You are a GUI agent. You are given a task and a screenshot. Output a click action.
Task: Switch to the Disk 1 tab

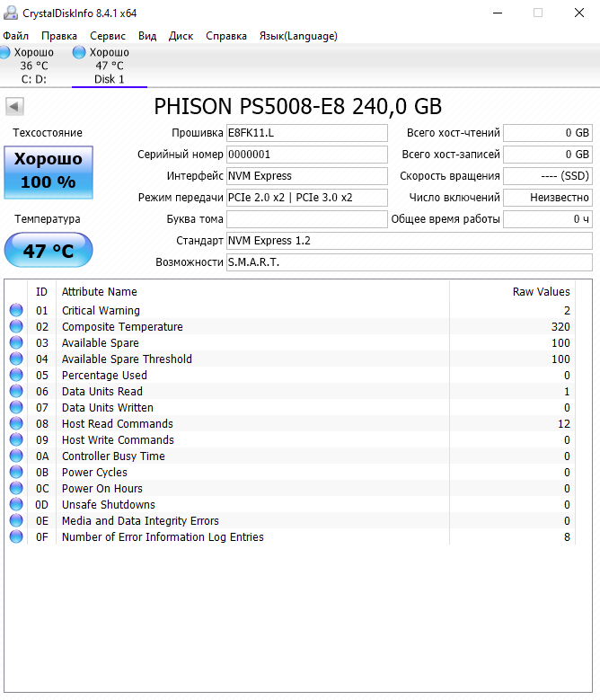click(110, 66)
